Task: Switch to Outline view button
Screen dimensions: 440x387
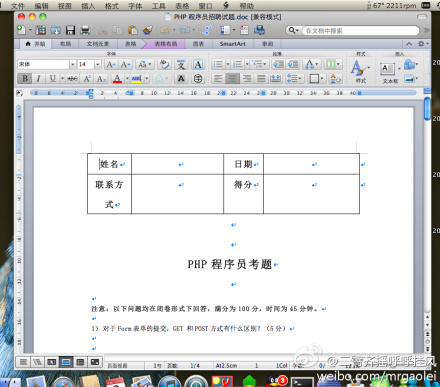Action: tap(37, 362)
